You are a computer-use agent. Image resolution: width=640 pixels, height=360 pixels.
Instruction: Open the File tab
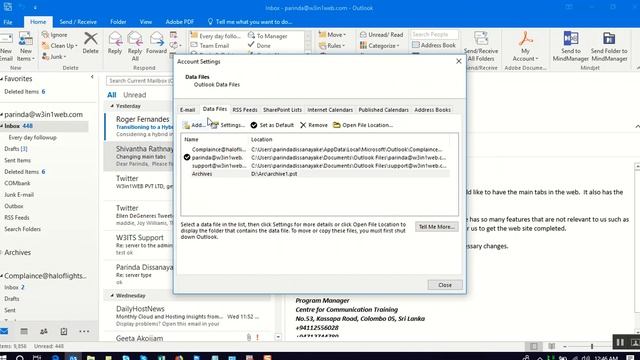tap(8, 22)
